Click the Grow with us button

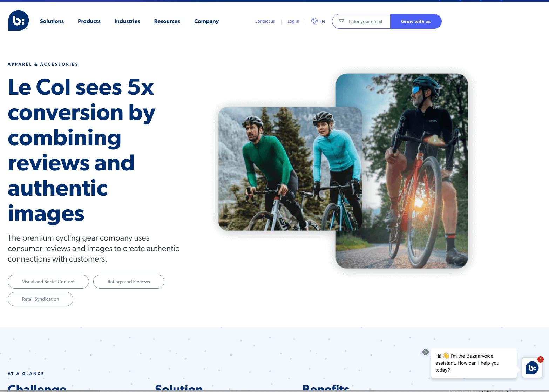tap(416, 21)
